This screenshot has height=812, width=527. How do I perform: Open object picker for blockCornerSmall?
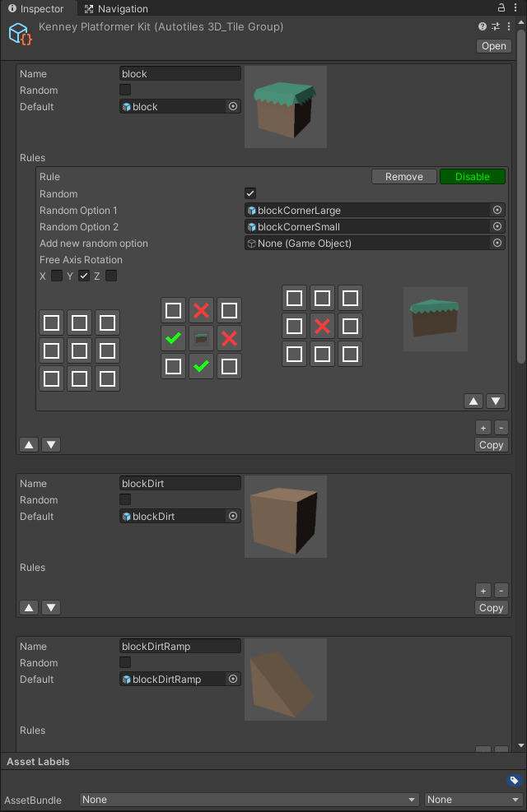point(497,226)
